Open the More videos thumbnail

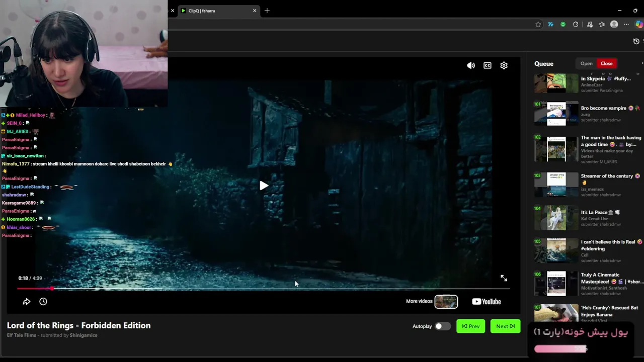[x=446, y=302]
